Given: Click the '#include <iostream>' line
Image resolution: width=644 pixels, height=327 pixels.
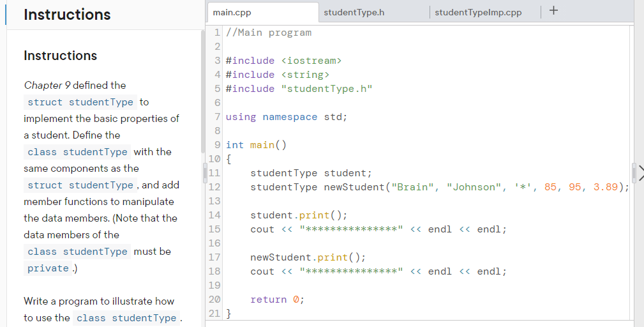Looking at the screenshot, I should [x=283, y=61].
